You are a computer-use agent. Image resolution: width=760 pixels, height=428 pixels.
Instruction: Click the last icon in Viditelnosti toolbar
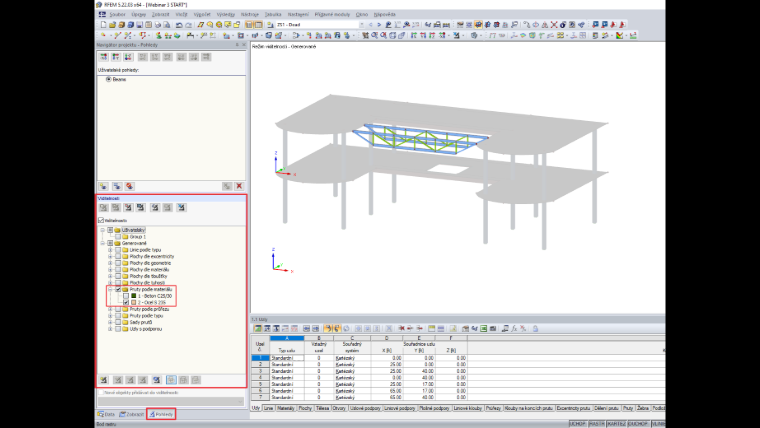[x=181, y=207]
